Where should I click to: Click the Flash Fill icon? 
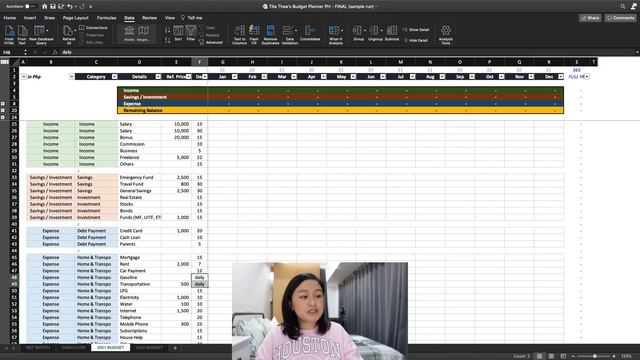[254, 31]
